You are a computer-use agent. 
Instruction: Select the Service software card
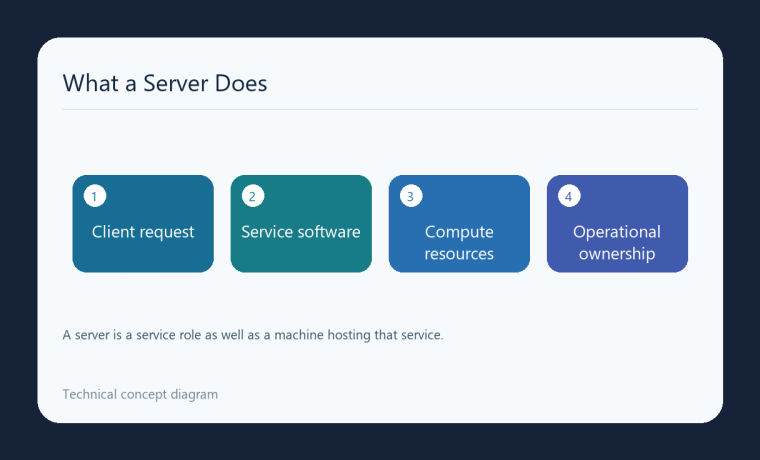(301, 223)
